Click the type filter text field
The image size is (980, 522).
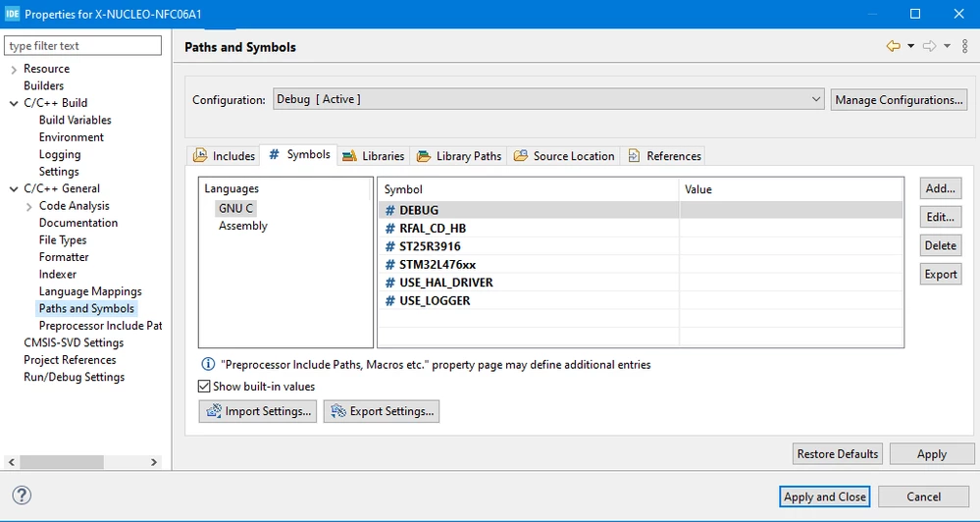[x=82, y=46]
